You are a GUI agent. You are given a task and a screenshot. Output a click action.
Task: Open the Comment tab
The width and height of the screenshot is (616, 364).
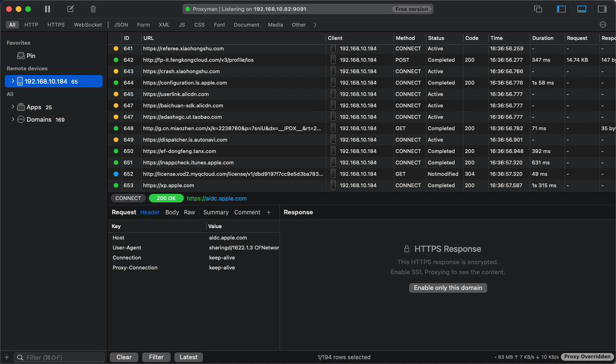pyautogui.click(x=247, y=212)
